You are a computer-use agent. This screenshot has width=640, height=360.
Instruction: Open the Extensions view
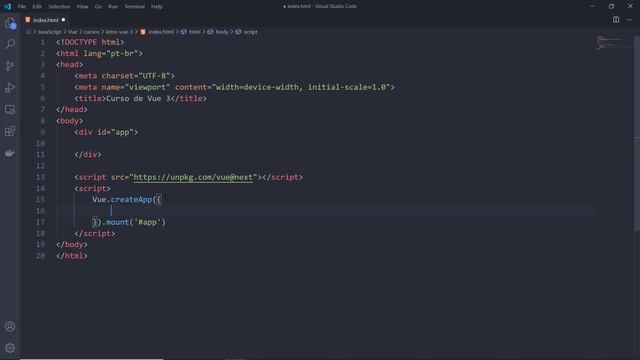point(10,131)
